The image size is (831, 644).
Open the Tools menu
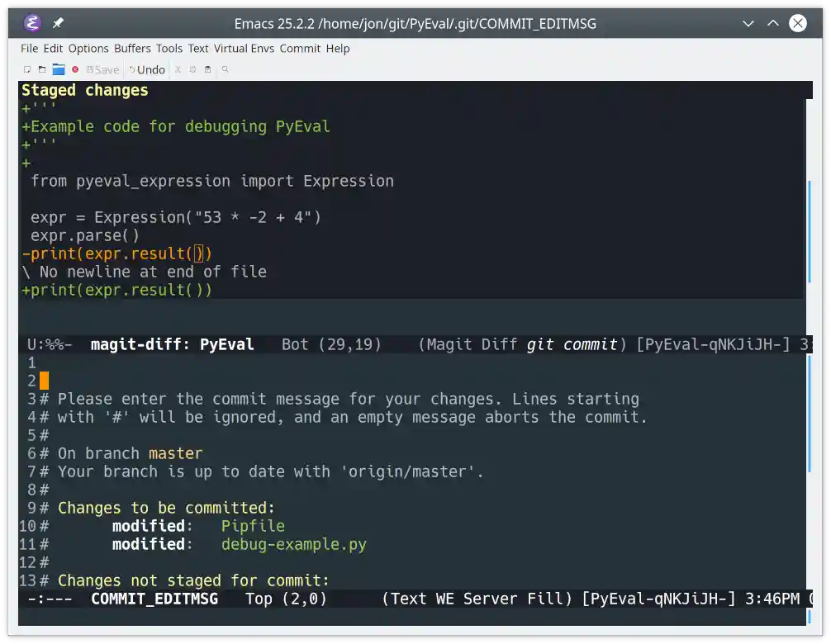tap(169, 49)
